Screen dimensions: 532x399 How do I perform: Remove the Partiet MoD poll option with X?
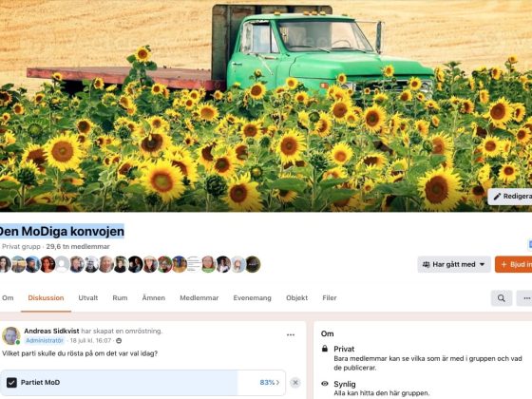tap(295, 382)
